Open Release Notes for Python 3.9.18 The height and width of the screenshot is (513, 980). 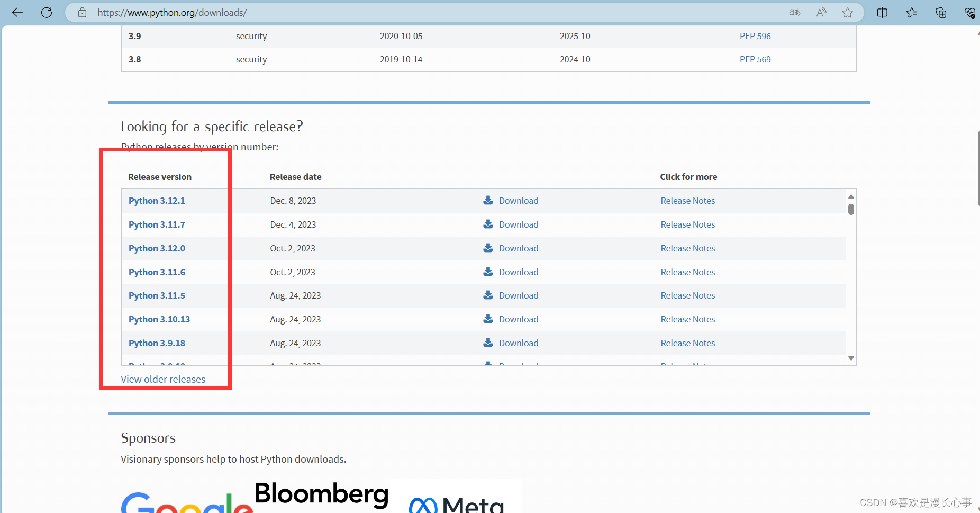[x=687, y=343]
